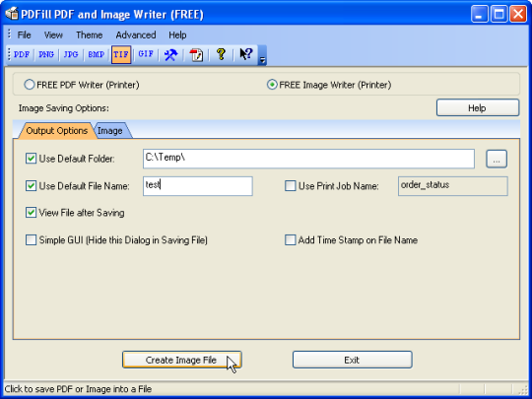Pick the JPG format toolbar icon
532x399 pixels.
tap(71, 54)
